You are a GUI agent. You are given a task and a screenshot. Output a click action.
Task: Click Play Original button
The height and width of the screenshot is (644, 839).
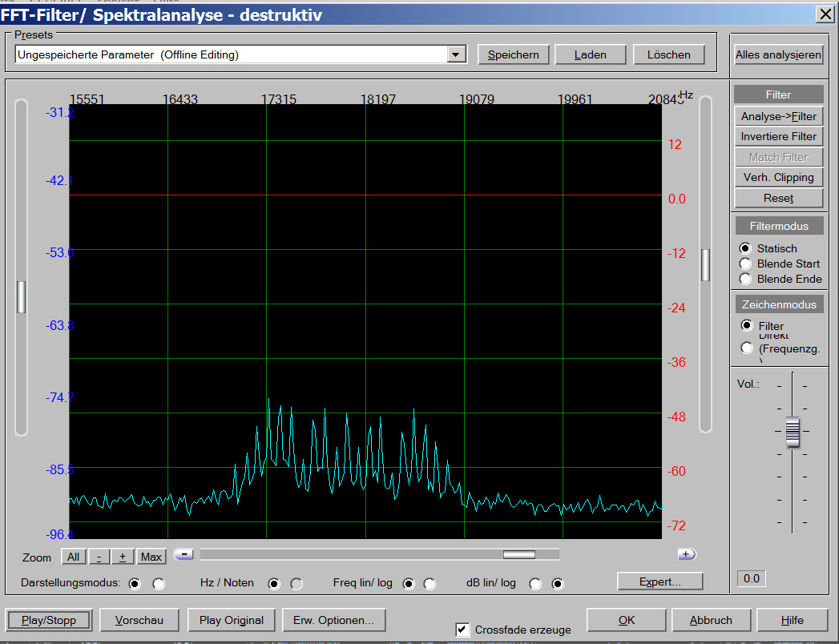pos(231,620)
